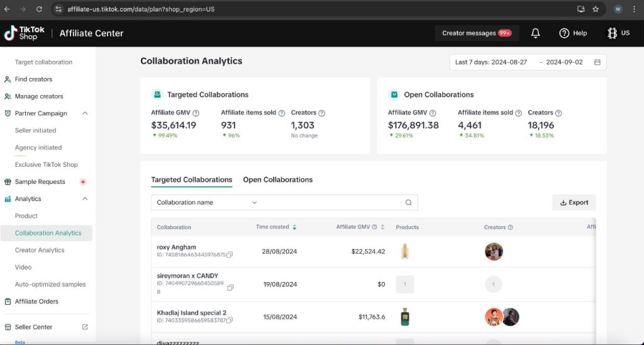This screenshot has width=644, height=345.
Task: Open Auto-optimized samples
Action: pyautogui.click(x=50, y=284)
